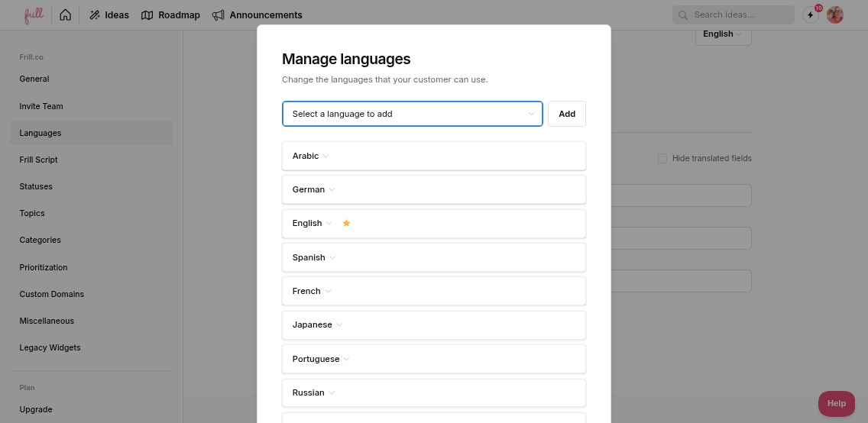
Task: Toggle Hide translated fields checkbox
Action: click(x=662, y=158)
